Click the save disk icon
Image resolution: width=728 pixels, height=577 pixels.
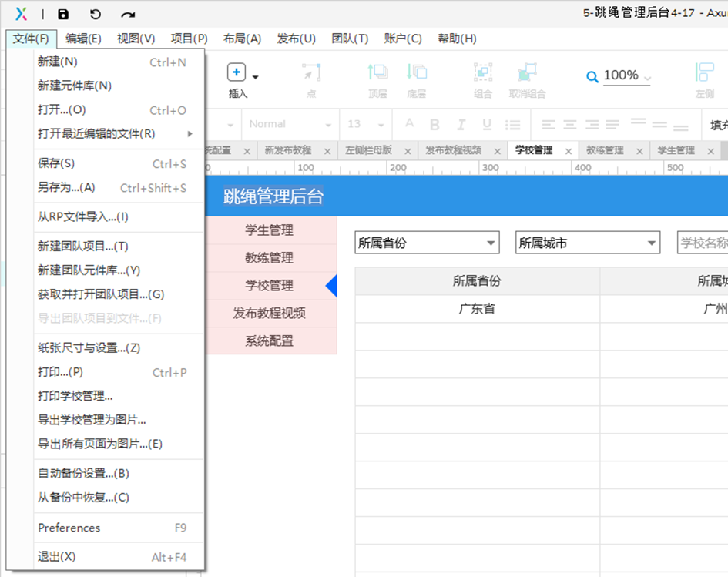pyautogui.click(x=62, y=15)
